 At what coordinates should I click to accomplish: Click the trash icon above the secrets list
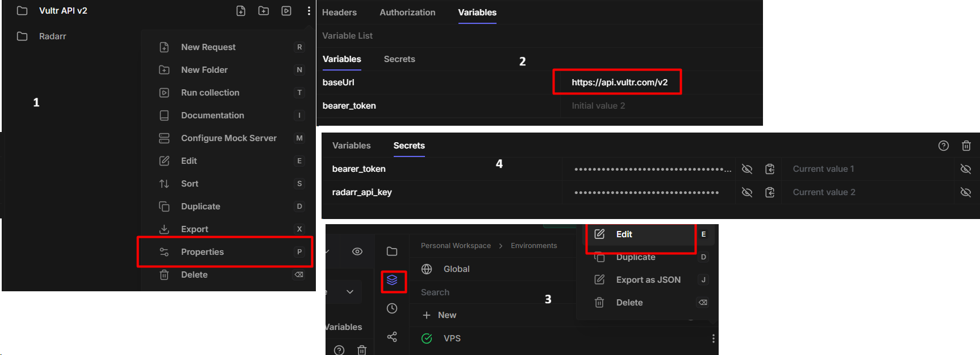(x=966, y=146)
